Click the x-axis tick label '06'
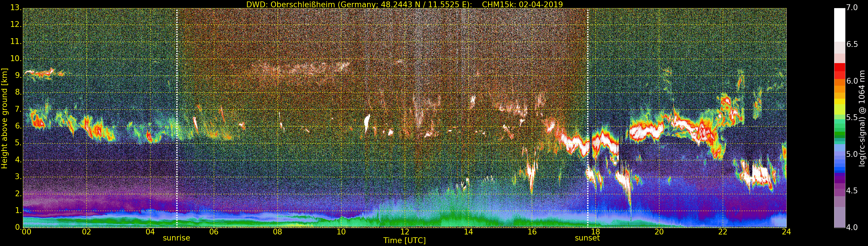 pos(214,232)
